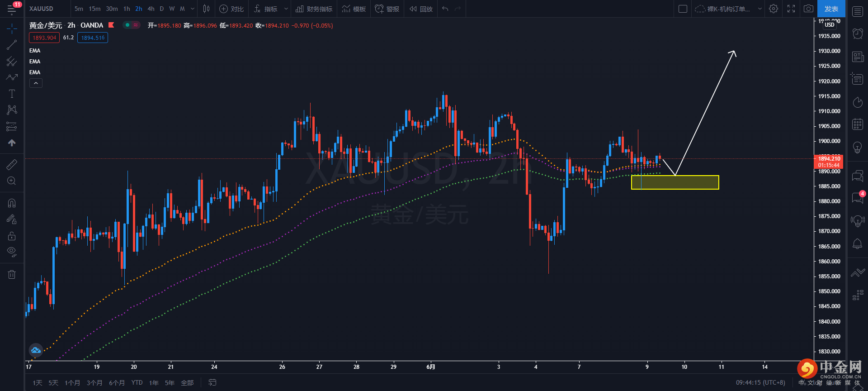Take a chart snapshot with camera icon
Screen dimensions: 868x391
click(x=808, y=9)
